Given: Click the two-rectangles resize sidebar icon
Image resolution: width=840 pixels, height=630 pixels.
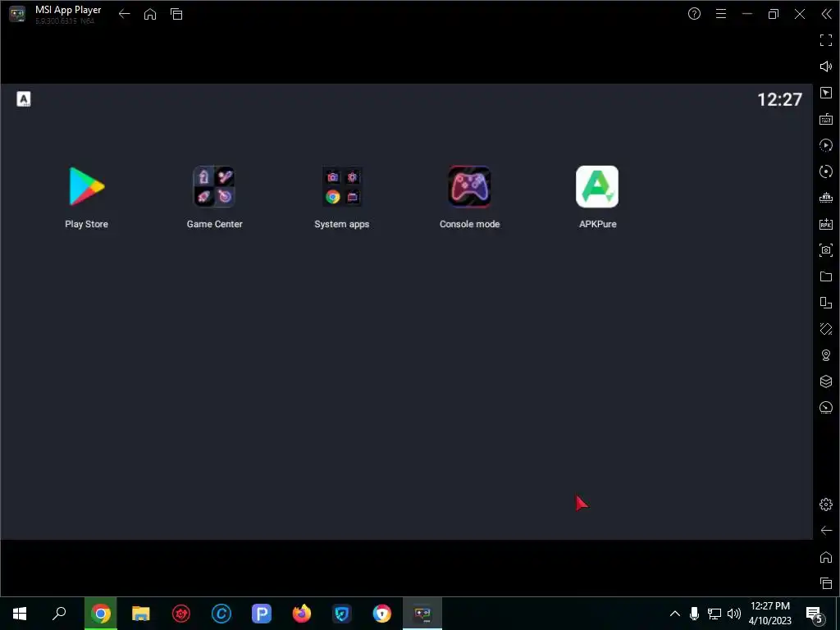Looking at the screenshot, I should 826,303.
